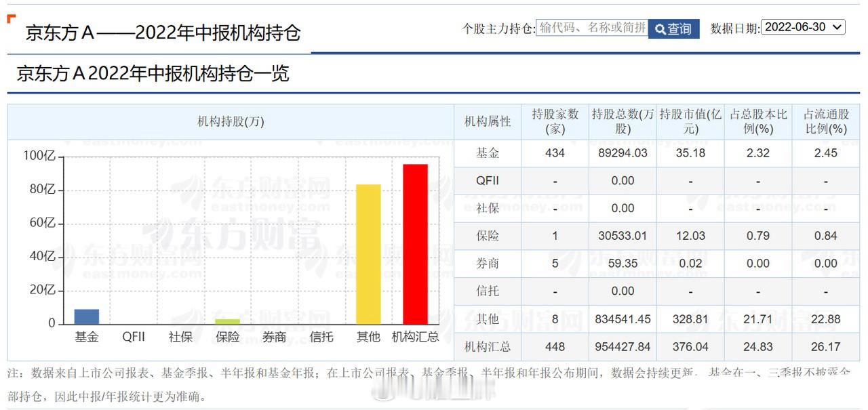868x410 pixels.
Task: Click the green 保险 bar in chart
Action: coord(228,321)
